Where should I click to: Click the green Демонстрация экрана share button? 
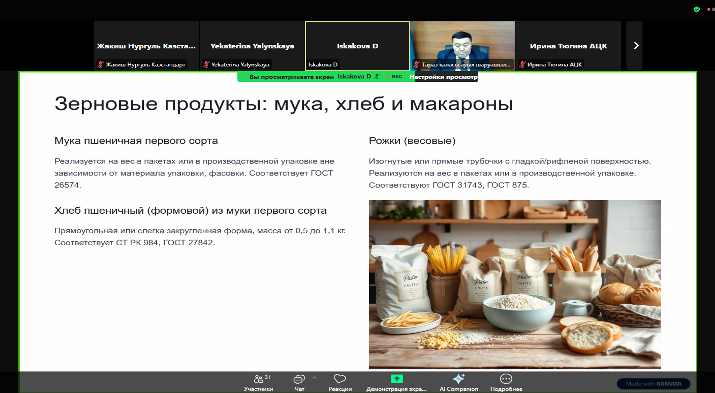coord(396,383)
